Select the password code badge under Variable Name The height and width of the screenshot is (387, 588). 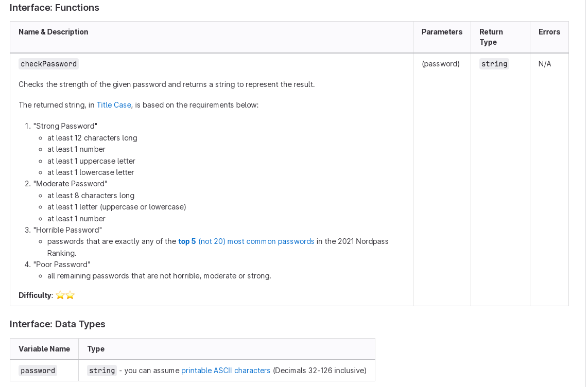click(37, 370)
